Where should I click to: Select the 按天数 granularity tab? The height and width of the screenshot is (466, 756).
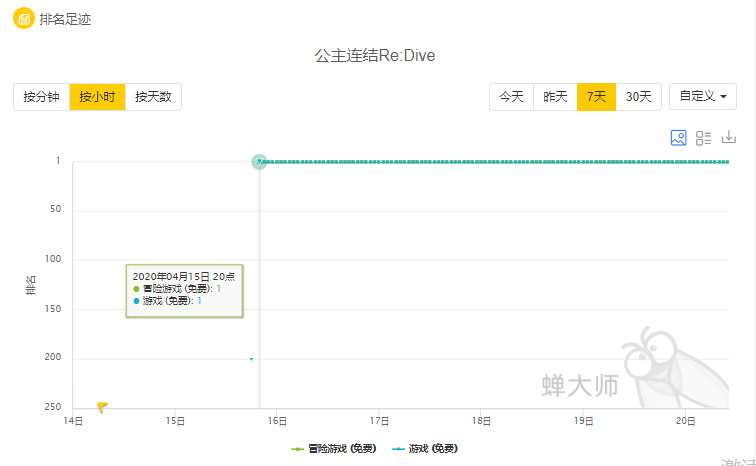coord(153,97)
